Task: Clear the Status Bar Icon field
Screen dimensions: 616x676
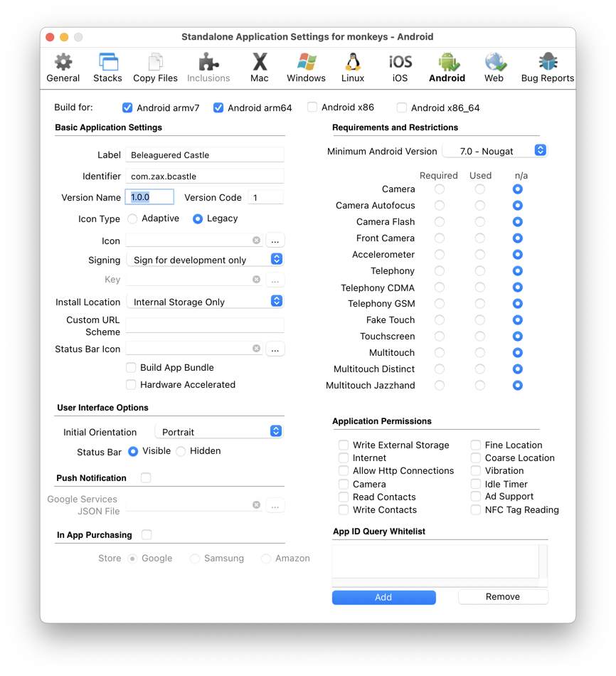Action: click(257, 349)
